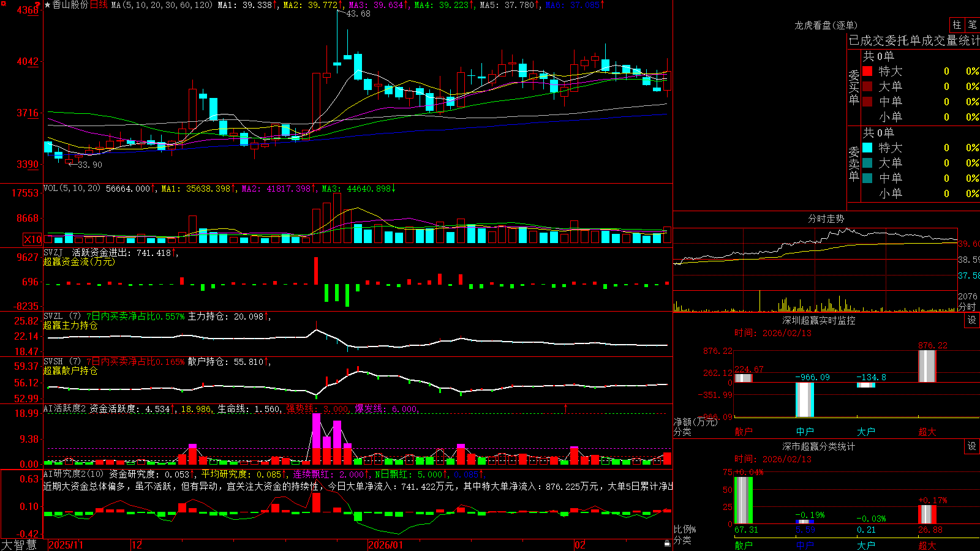Click the 主力持仓: 20.098 value
Image resolution: width=980 pixels, height=551 pixels.
[x=225, y=317]
